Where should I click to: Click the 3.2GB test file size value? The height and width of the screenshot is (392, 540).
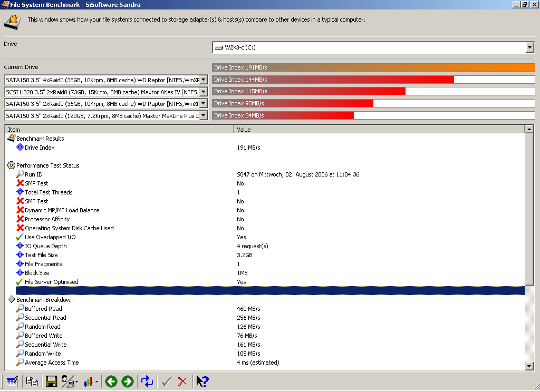pos(245,255)
